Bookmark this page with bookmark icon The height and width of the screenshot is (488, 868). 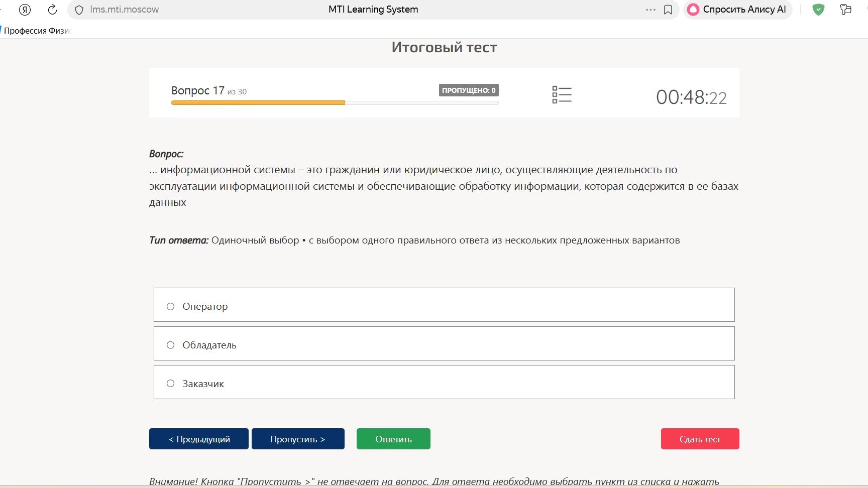point(668,10)
